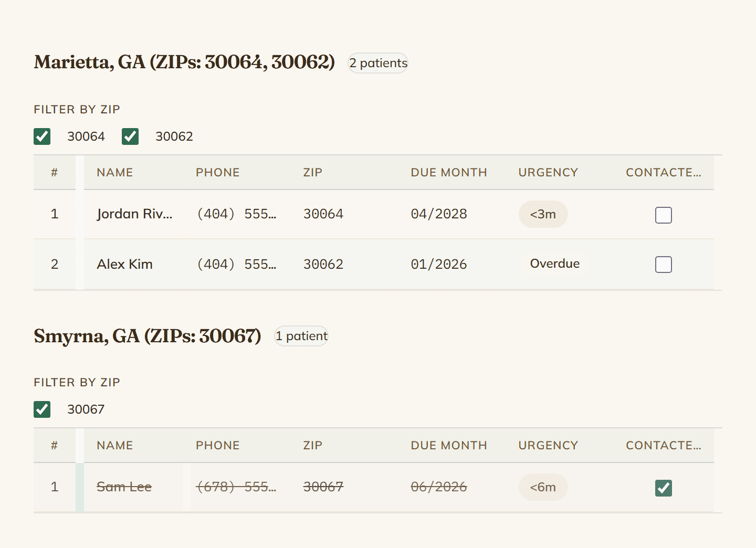Click ZIP cell "30062" in Alex Kim's row
This screenshot has width=756, height=548.
(x=323, y=264)
